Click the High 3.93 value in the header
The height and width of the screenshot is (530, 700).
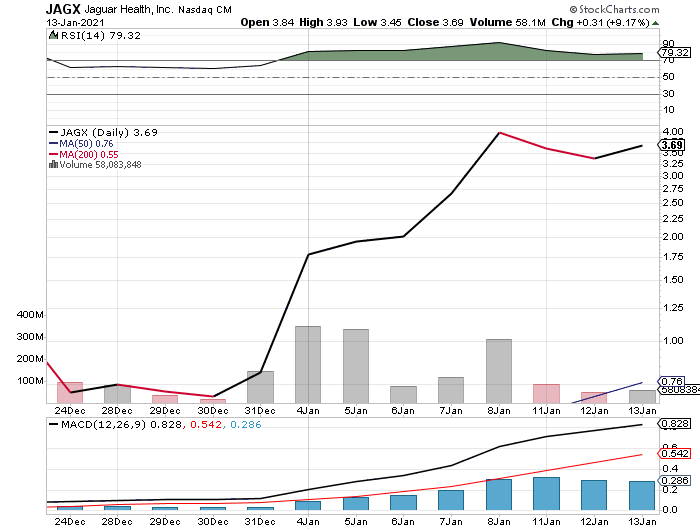click(323, 22)
